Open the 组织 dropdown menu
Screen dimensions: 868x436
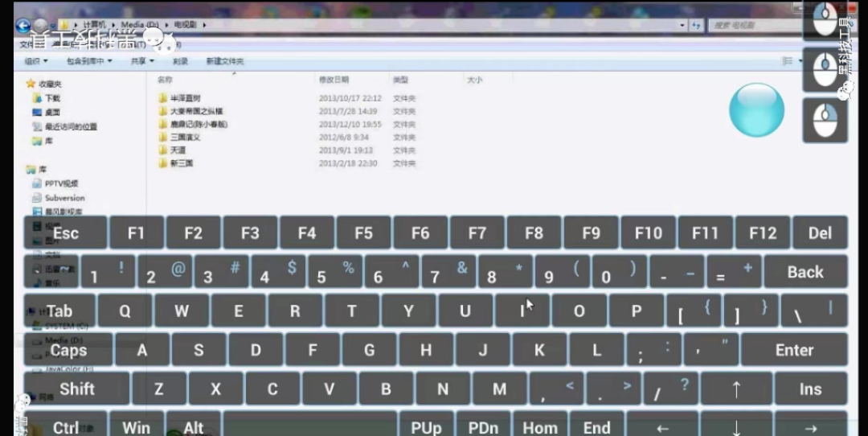coord(36,61)
